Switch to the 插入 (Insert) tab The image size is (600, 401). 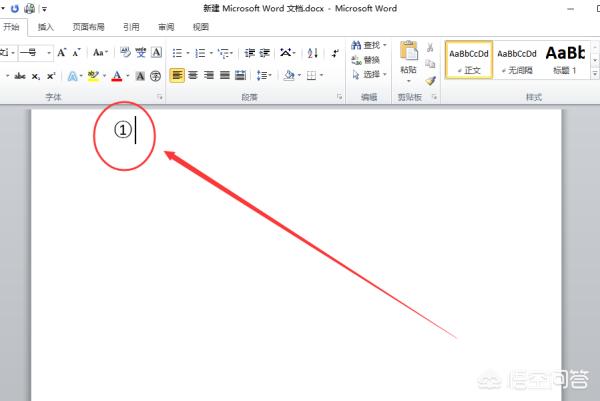(46, 27)
